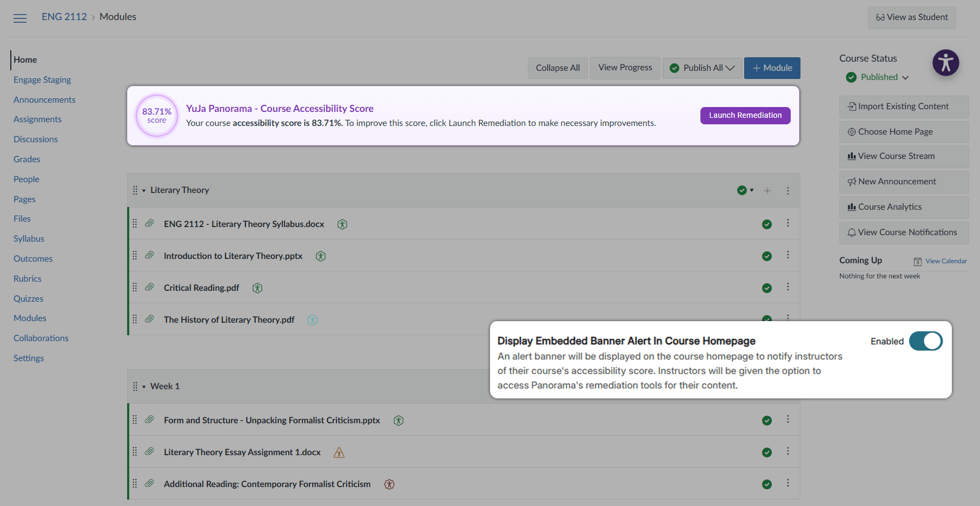Add an item to Literary Theory using the plus icon
Image resolution: width=980 pixels, height=506 pixels.
click(x=767, y=190)
